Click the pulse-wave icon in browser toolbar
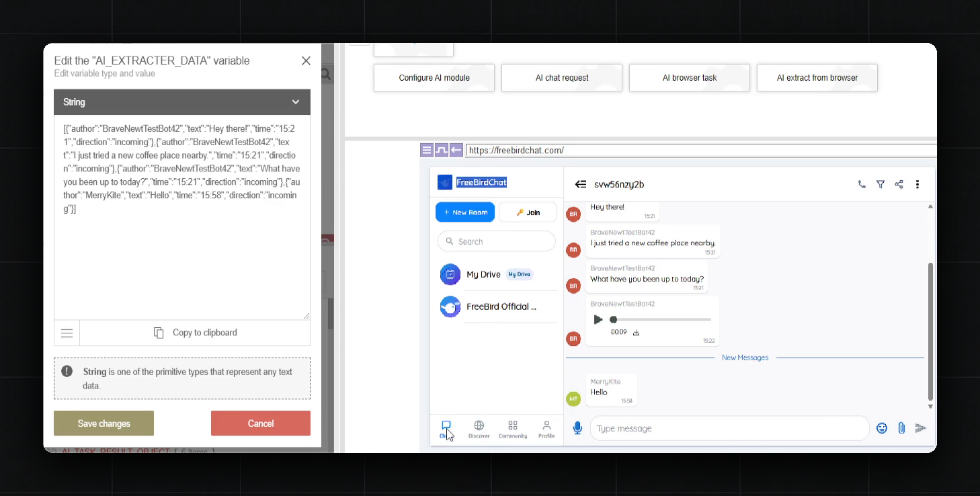Viewport: 980px width, 496px height. pyautogui.click(x=442, y=150)
